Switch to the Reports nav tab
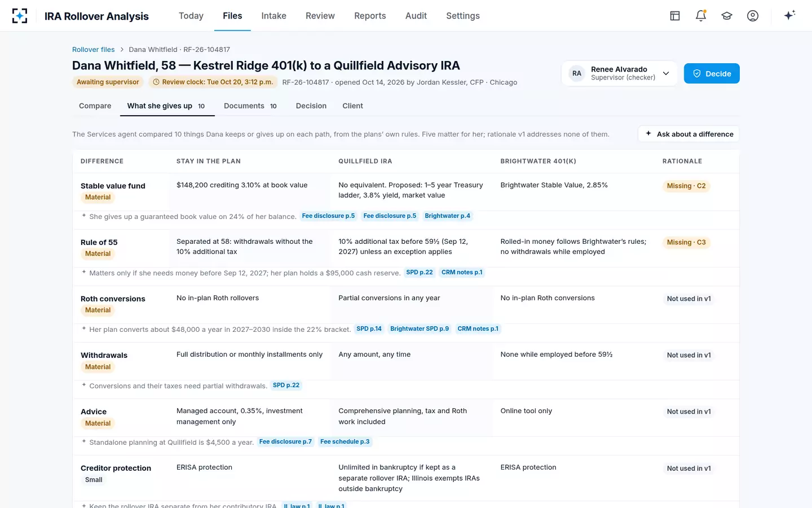Screen dimensions: 812x508 click(x=370, y=16)
